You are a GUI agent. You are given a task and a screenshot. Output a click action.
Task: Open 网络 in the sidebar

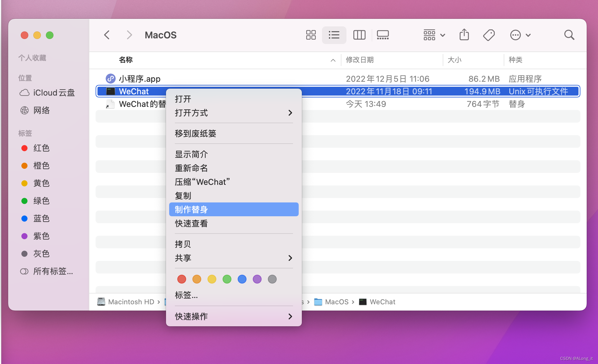point(35,110)
